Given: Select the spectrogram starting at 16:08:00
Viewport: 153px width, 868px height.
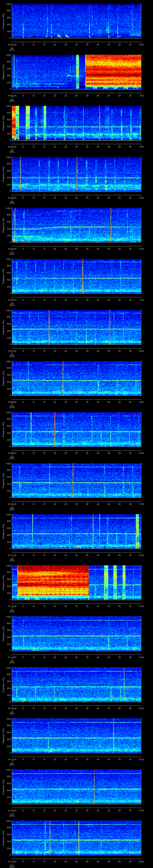Looking at the screenshot, I should pyautogui.click(x=77, y=378).
